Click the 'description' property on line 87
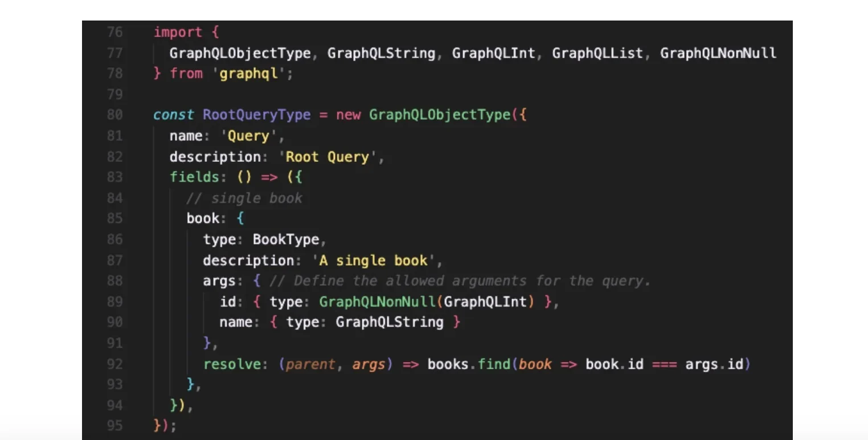Viewport: 868px width, 440px height. coord(248,260)
